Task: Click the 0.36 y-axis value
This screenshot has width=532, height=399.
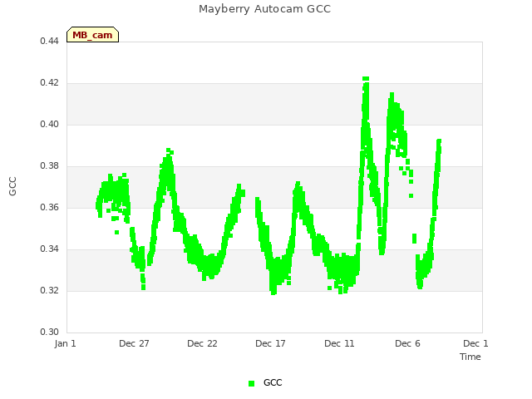Action: tap(50, 207)
